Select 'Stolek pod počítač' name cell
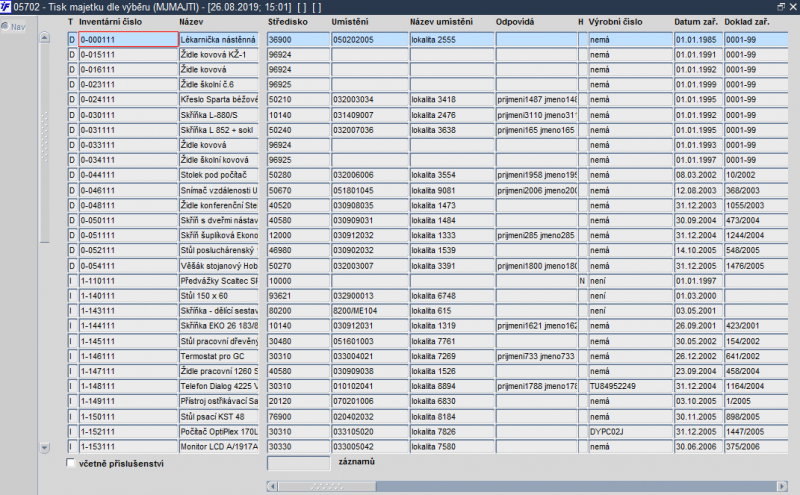Viewport: 800px width, 495px height. 219,175
